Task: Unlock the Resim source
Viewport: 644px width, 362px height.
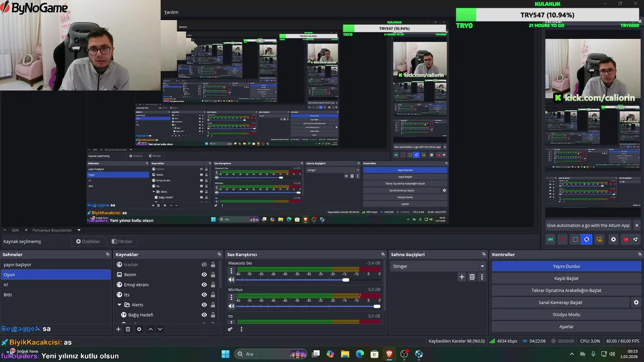Action: 213,275
